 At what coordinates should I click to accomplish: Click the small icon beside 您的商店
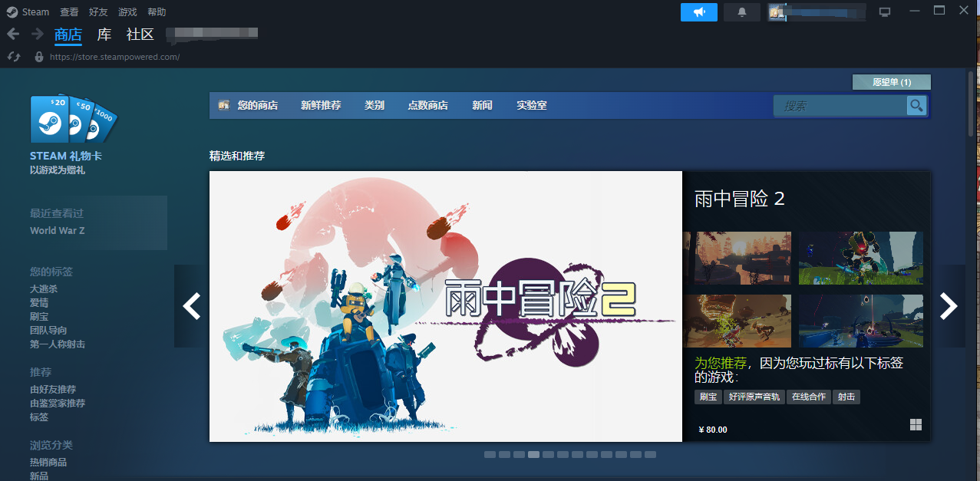point(224,105)
